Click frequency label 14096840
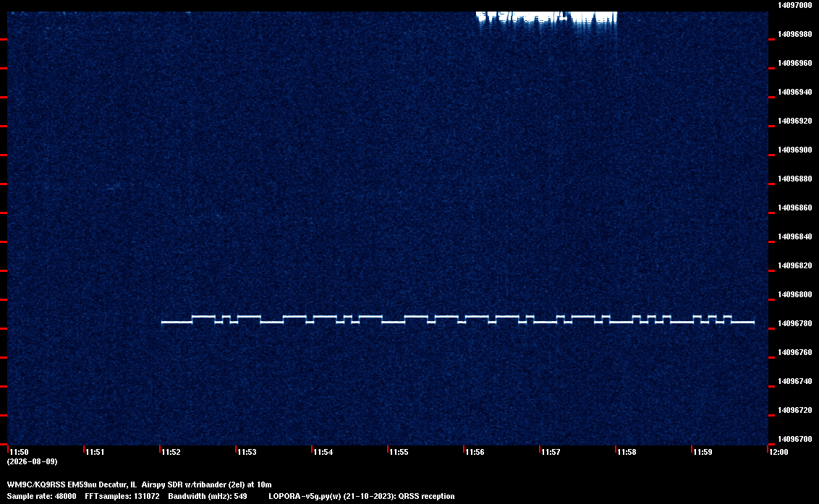The width and height of the screenshot is (819, 504). click(794, 236)
